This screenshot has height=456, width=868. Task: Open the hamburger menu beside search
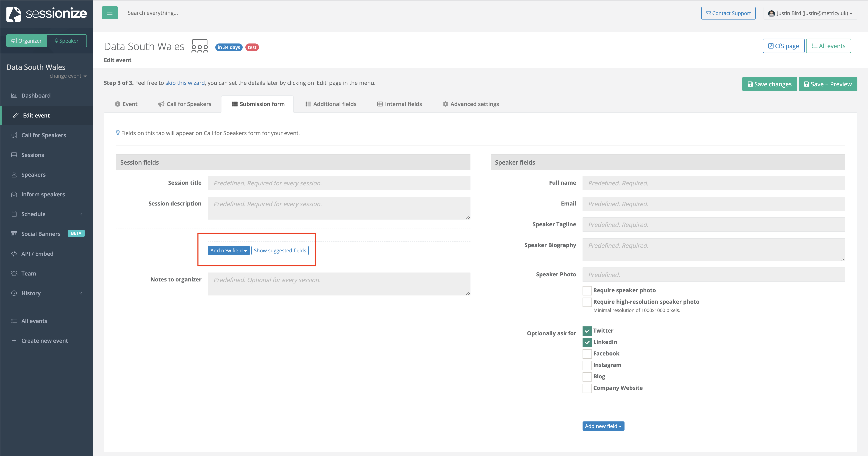coord(110,13)
